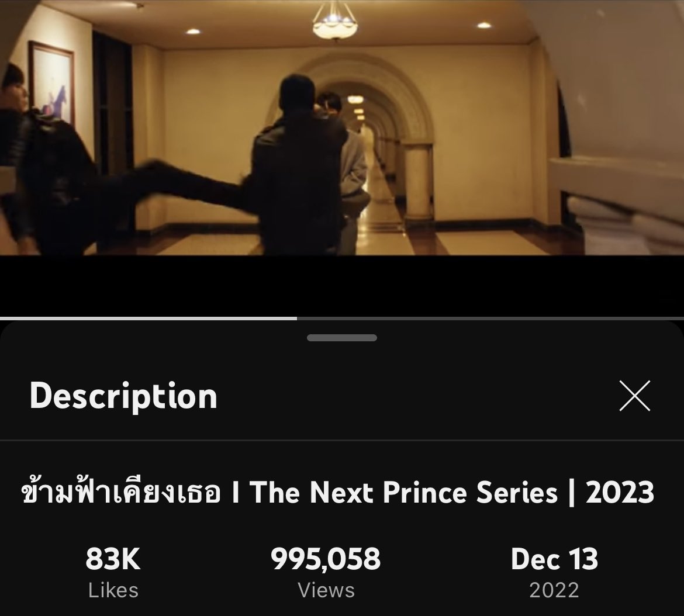Tap the black letterbox area under video
The height and width of the screenshot is (616, 684).
point(342,286)
